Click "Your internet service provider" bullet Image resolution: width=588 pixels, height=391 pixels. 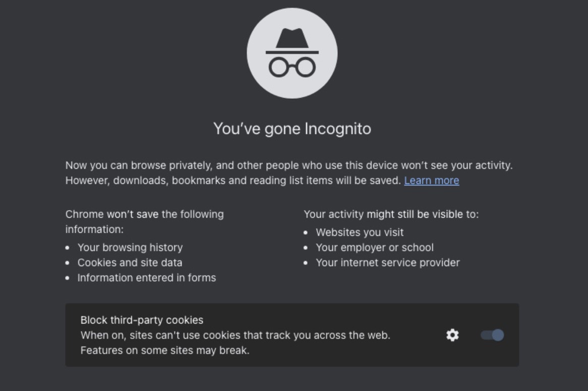pyautogui.click(x=387, y=263)
